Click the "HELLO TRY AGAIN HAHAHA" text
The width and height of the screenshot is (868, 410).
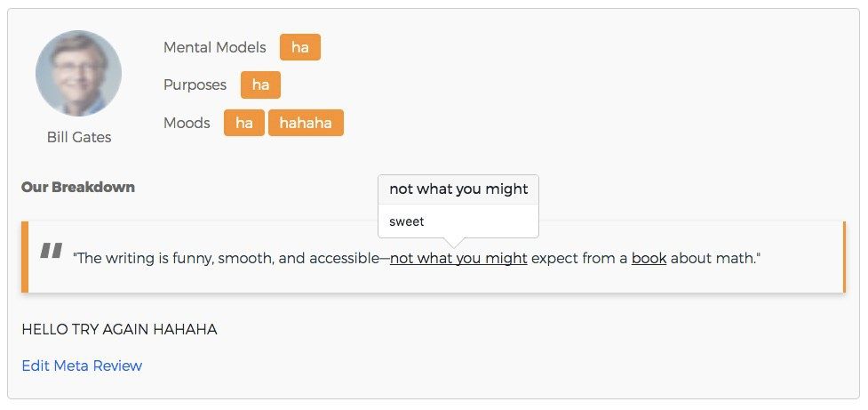coord(119,330)
